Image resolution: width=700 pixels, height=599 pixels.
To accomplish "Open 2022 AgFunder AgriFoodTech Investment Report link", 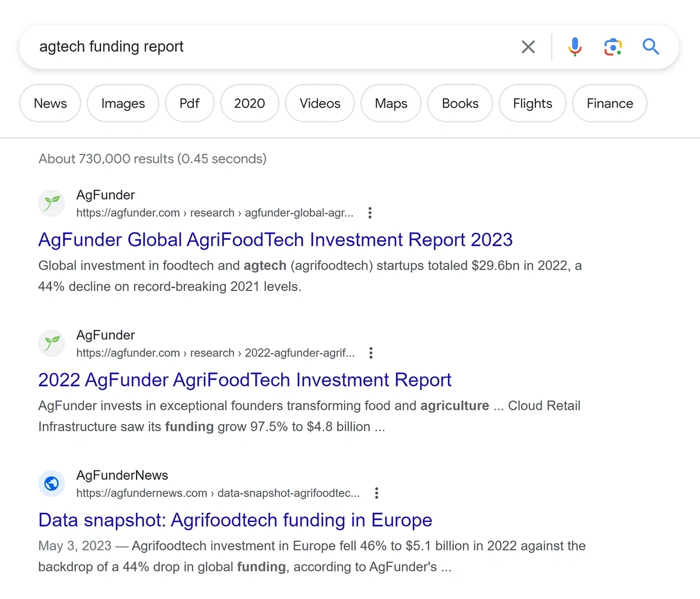I will tap(245, 380).
